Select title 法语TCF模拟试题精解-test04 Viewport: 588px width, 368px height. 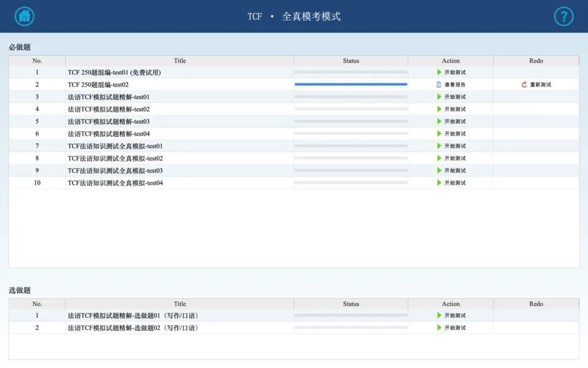(x=109, y=134)
